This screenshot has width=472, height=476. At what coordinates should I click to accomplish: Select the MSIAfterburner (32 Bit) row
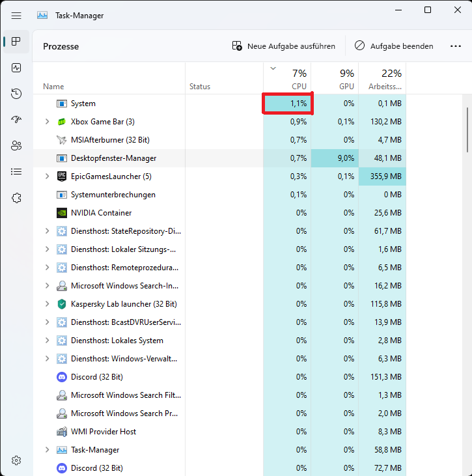(219, 140)
